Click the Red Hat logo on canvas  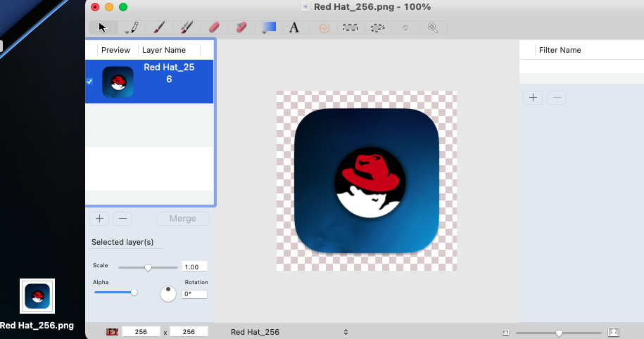(370, 182)
